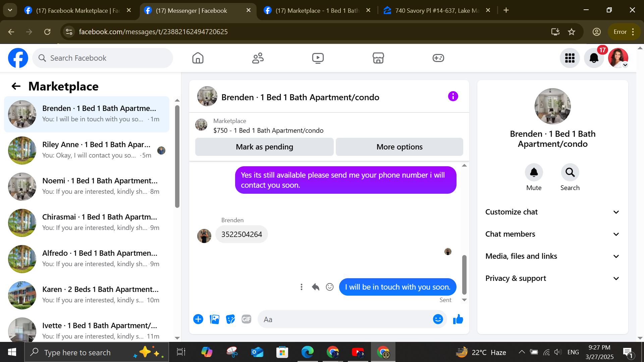Attach a photo with image icon
The image size is (644, 362).
coord(214,319)
